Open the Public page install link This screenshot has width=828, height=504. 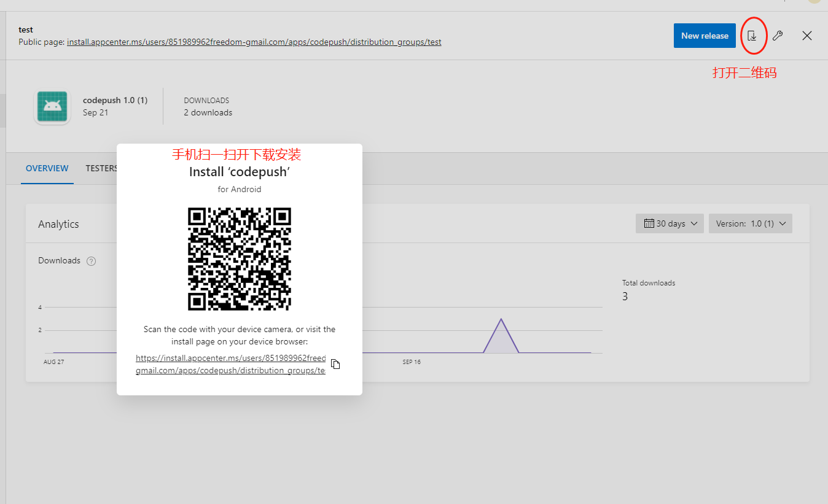[x=254, y=42]
